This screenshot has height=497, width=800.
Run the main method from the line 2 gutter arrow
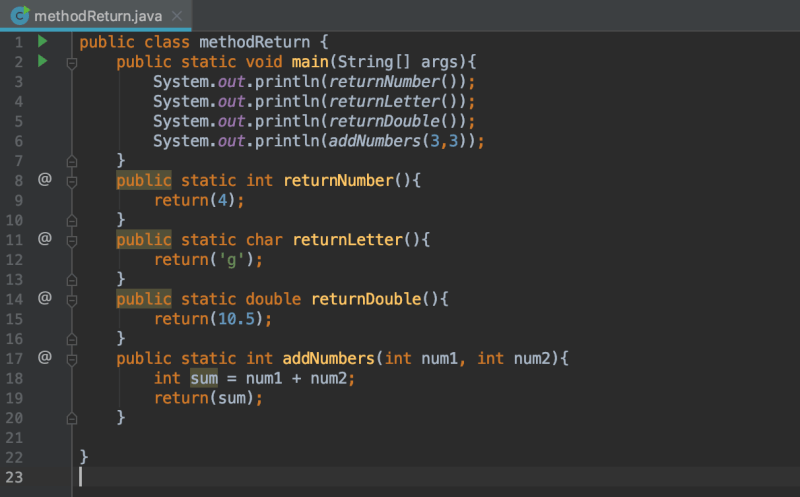point(43,61)
